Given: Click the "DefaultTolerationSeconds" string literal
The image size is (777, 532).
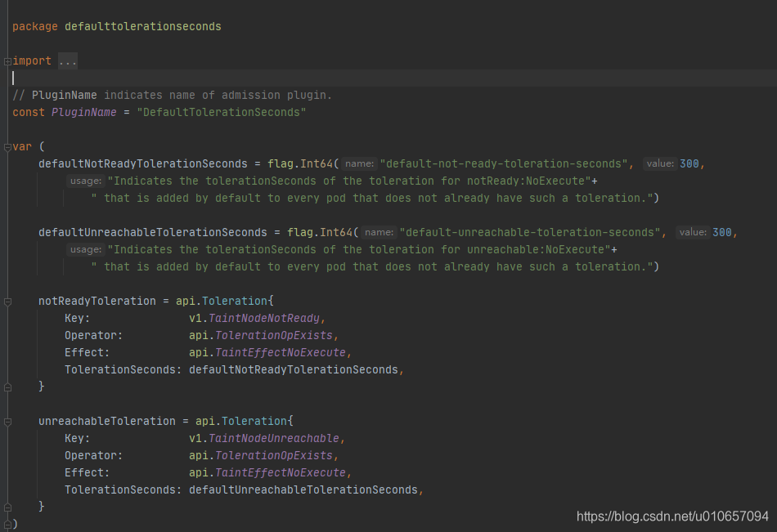Looking at the screenshot, I should [x=221, y=113].
